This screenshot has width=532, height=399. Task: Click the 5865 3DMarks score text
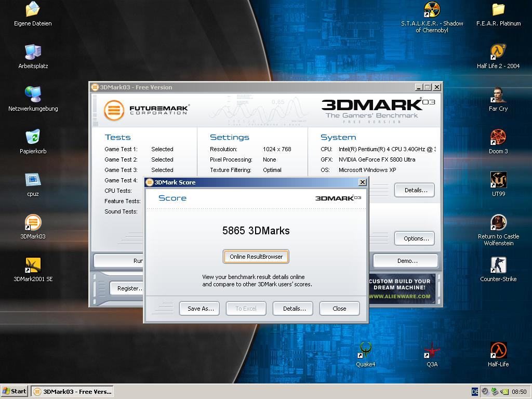tap(256, 231)
